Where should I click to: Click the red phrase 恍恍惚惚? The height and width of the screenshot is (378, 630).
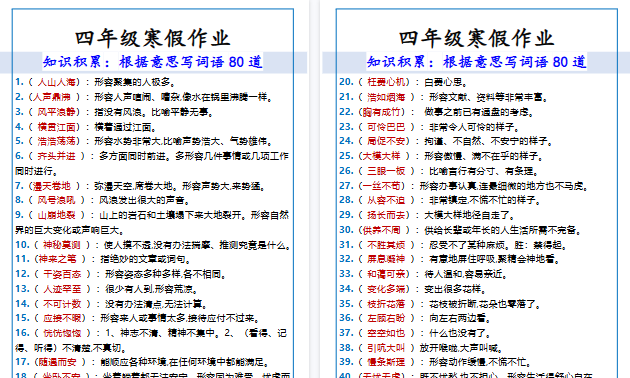pos(62,333)
